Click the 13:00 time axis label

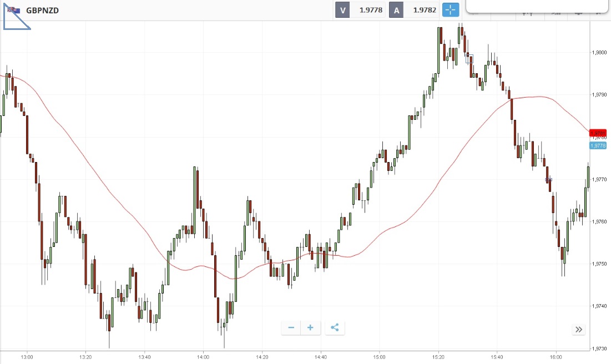27,357
